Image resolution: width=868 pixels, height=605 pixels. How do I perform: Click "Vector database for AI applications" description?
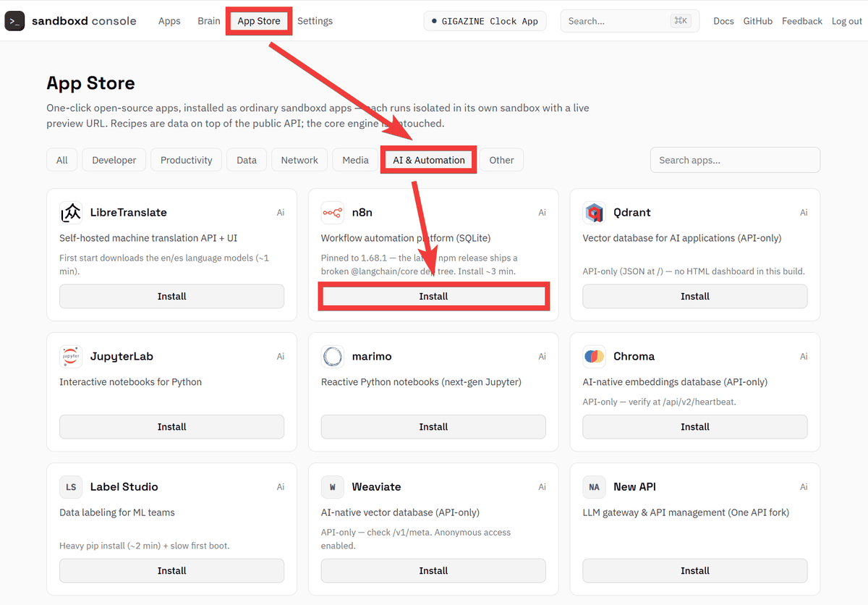(682, 238)
